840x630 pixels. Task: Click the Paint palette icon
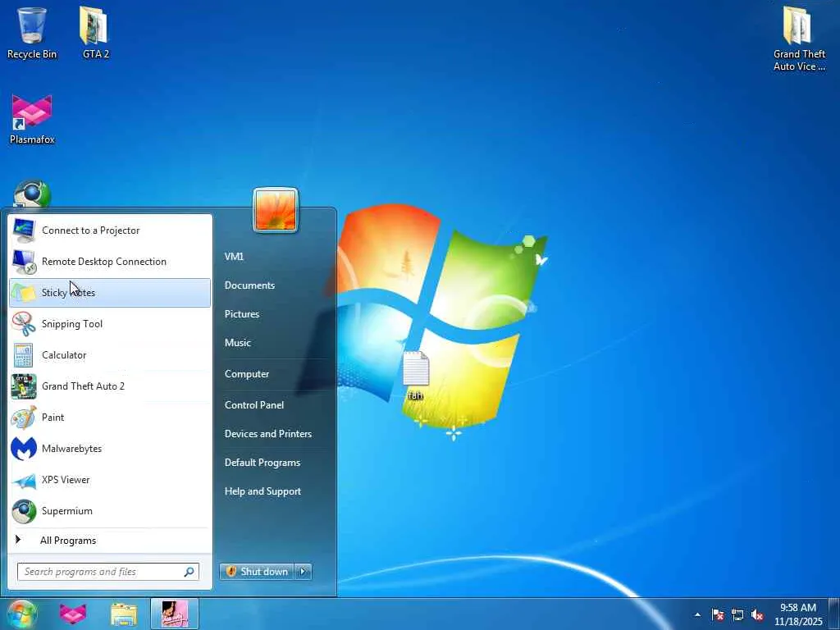pyautogui.click(x=24, y=418)
